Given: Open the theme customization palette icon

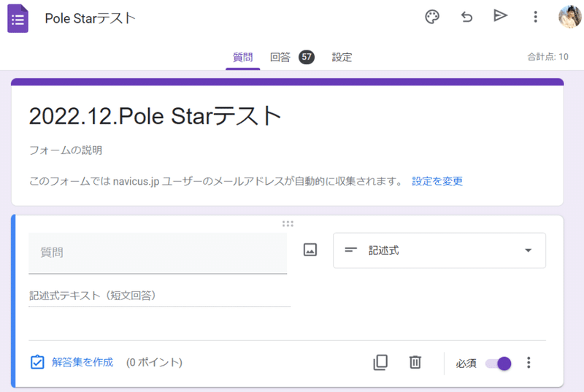Looking at the screenshot, I should [x=432, y=17].
